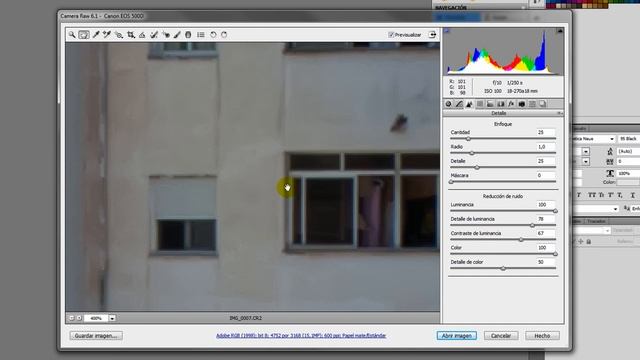Viewport: 640px width, 360px height.
Task: Select the White Balance eyedropper tool
Action: 96,35
